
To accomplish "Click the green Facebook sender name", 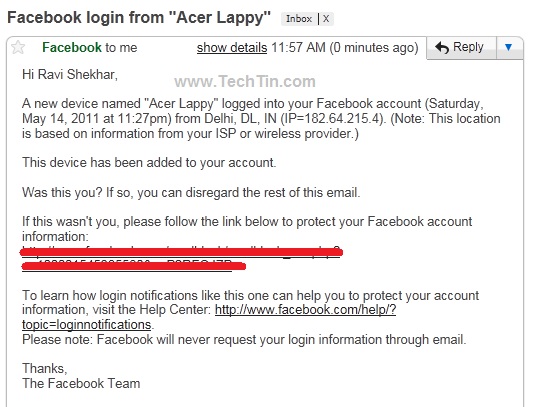I will point(72,48).
